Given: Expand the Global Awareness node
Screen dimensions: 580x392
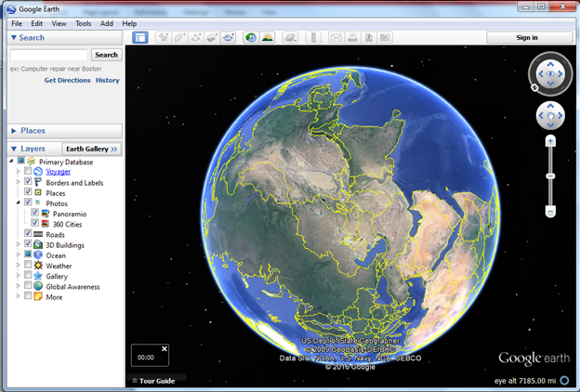Looking at the screenshot, I should click(19, 285).
